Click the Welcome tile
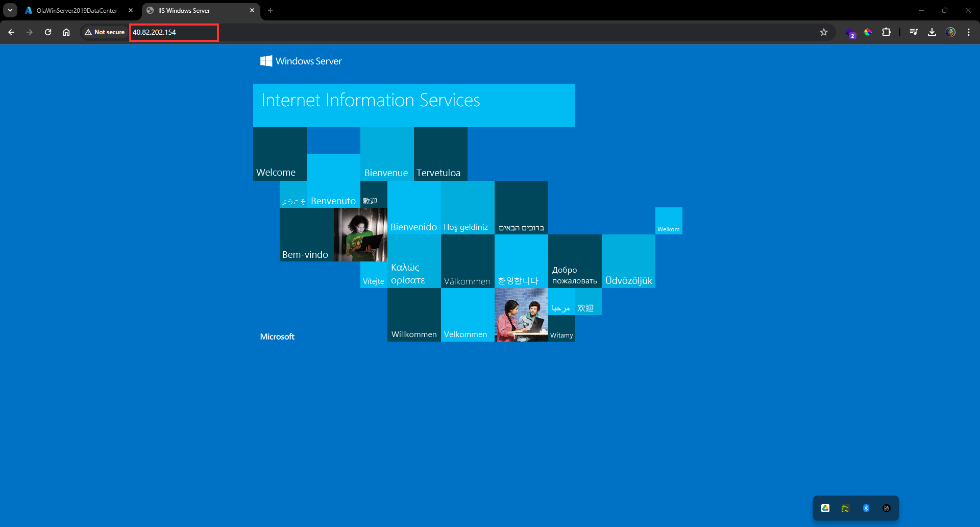The height and width of the screenshot is (527, 980). [280, 154]
